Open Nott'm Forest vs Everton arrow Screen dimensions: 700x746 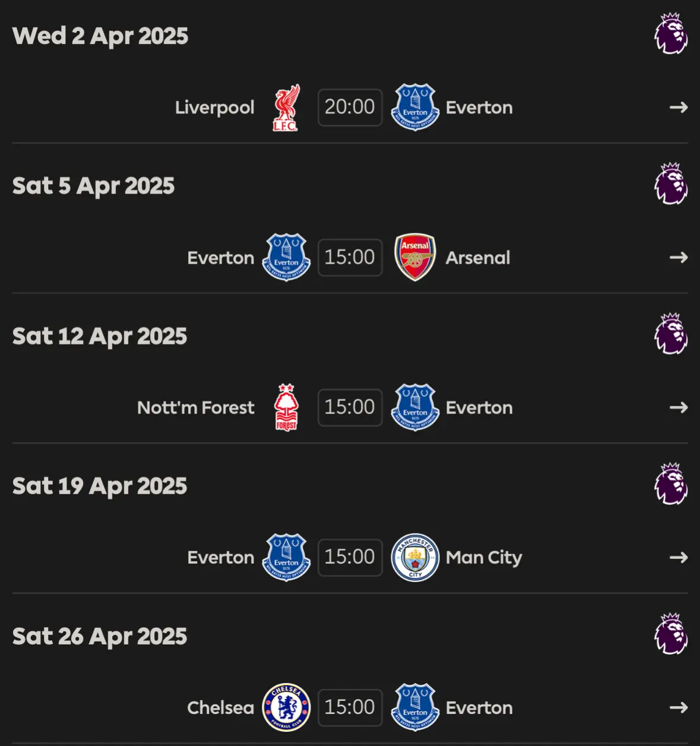coord(679,407)
